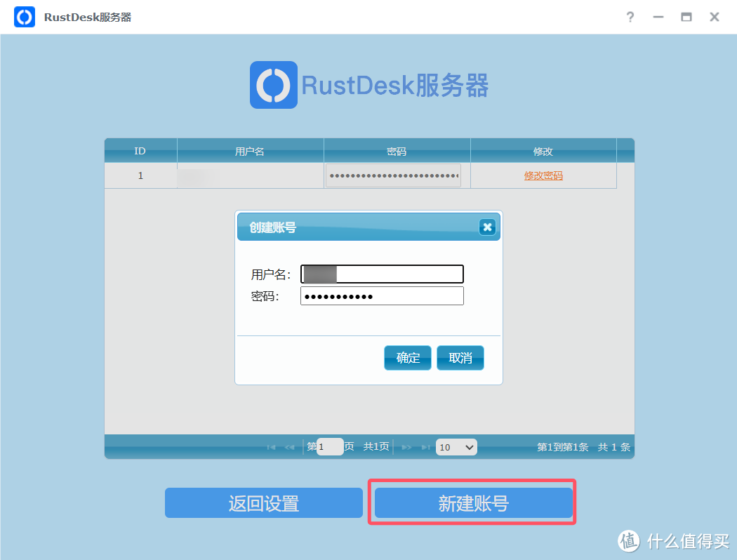Jump to last page via pagination arrow
The height and width of the screenshot is (560, 737).
(425, 446)
